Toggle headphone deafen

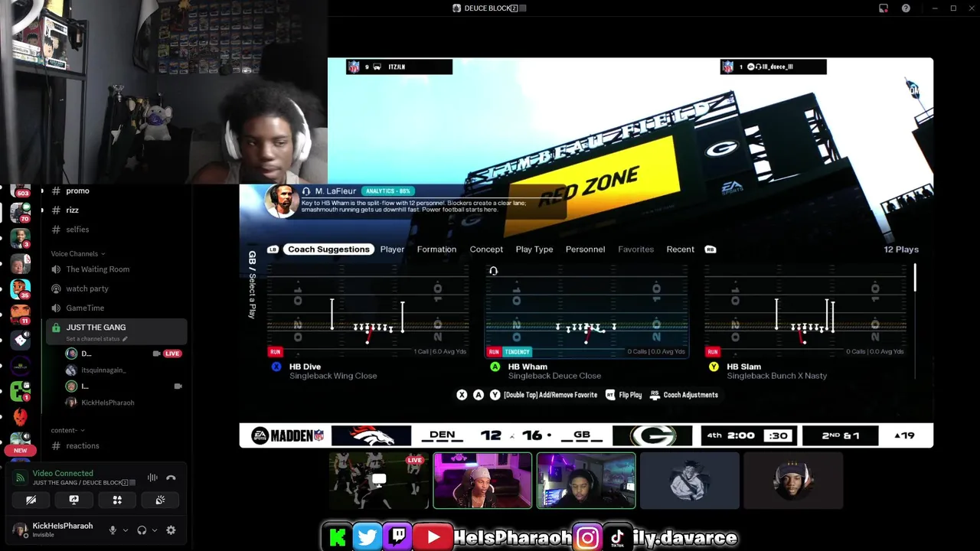(x=142, y=530)
